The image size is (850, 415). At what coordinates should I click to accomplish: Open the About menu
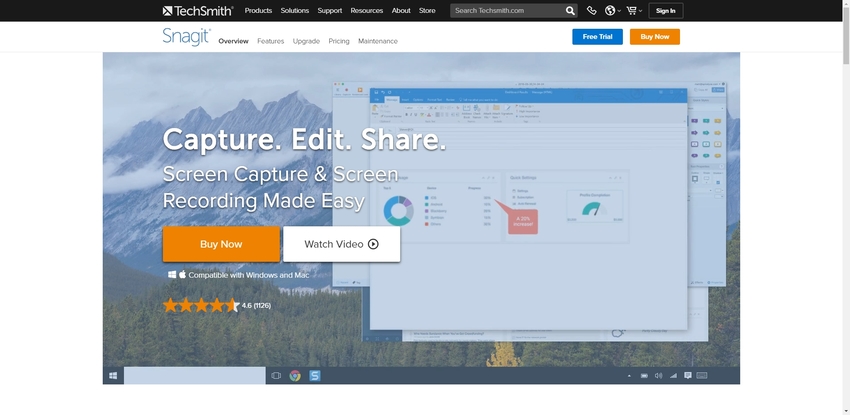[x=401, y=10]
